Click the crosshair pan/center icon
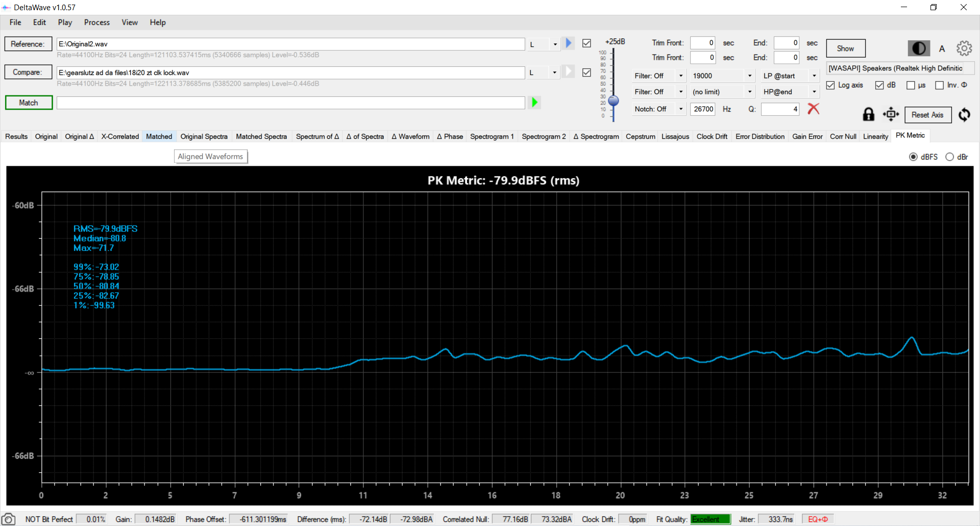Image resolution: width=980 pixels, height=526 pixels. (891, 114)
